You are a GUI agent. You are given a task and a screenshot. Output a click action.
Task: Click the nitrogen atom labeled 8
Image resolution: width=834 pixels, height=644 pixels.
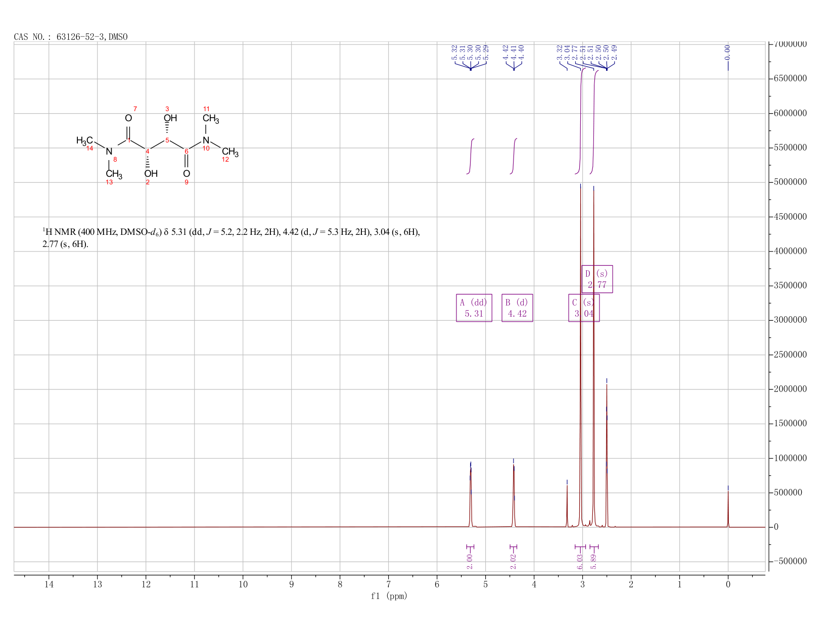109,151
